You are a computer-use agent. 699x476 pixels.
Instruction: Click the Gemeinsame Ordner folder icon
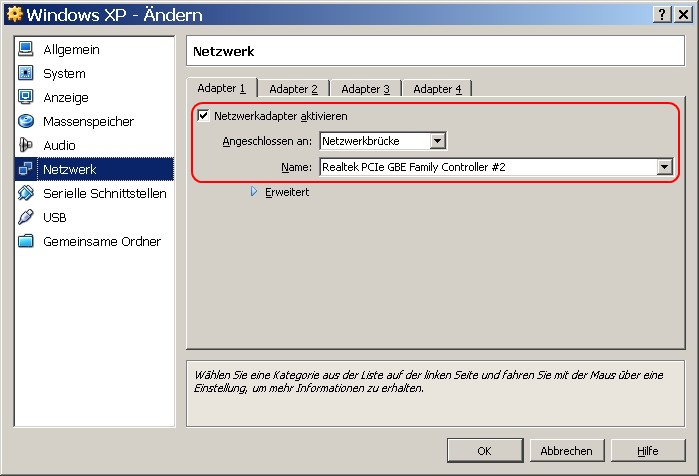(x=26, y=241)
